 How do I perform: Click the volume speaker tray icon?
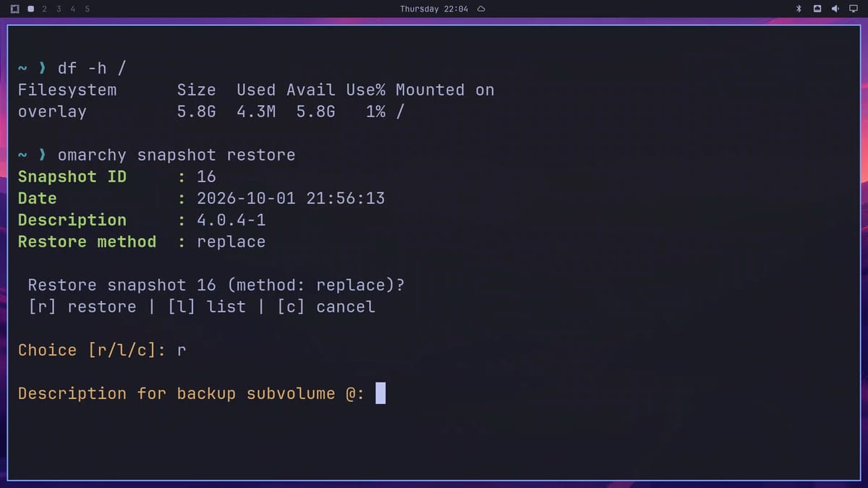835,9
